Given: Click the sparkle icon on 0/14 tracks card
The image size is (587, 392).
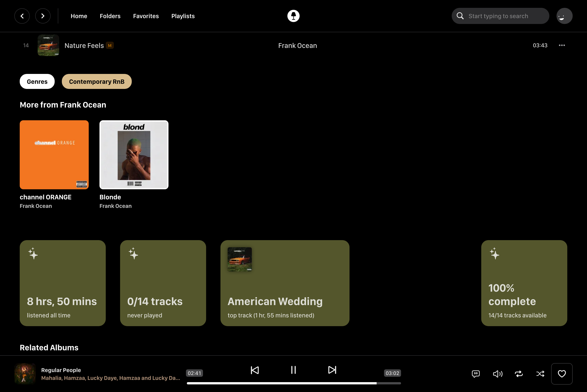Looking at the screenshot, I should (133, 254).
